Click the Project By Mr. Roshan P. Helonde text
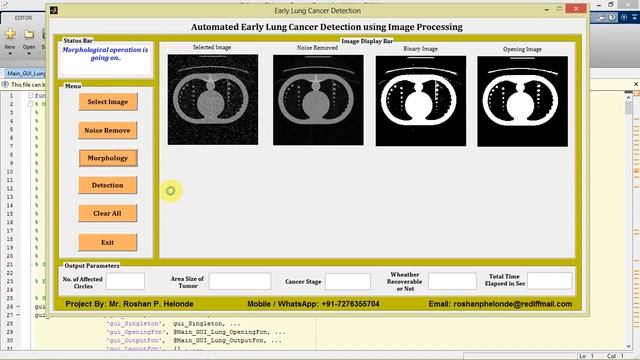The width and height of the screenshot is (640, 360). point(129,304)
